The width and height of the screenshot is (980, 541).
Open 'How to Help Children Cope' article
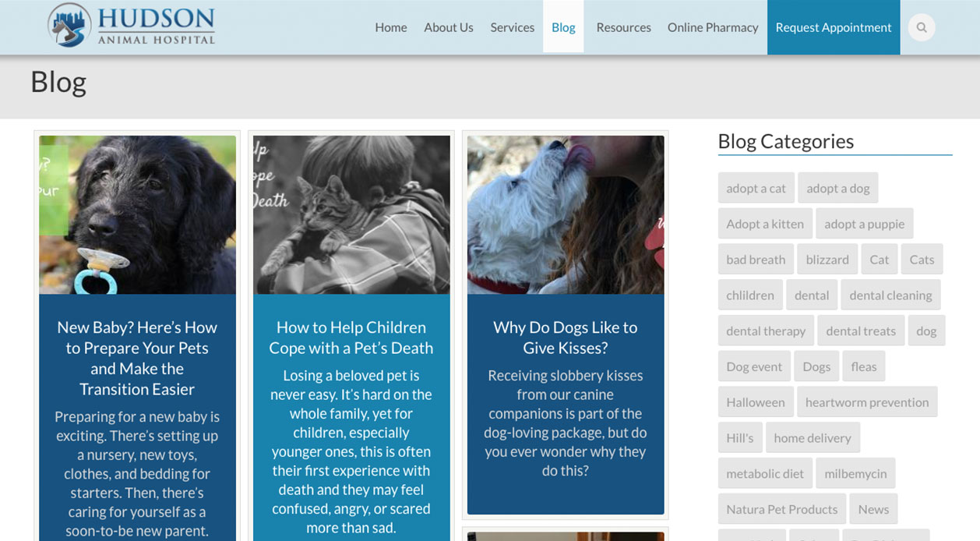pos(351,338)
